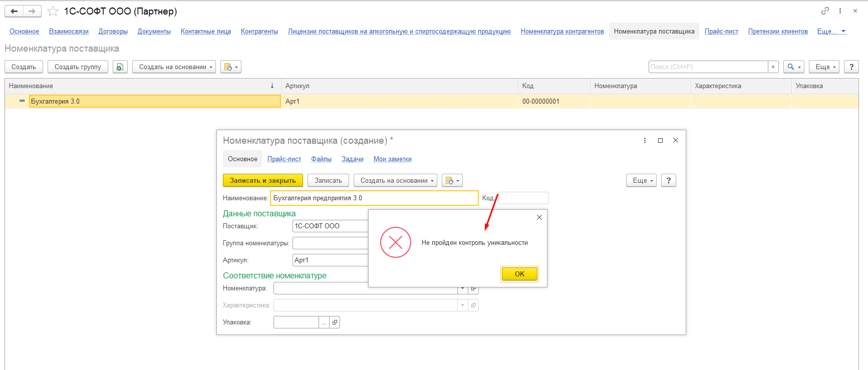Open Претензии клиентов section
Screen dimensions: 868x370
click(778, 31)
